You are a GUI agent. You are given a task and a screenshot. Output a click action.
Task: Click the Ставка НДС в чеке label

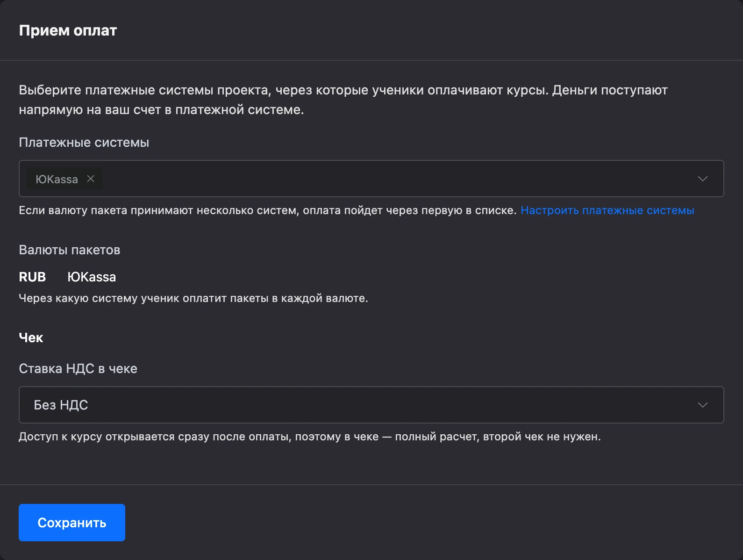pyautogui.click(x=78, y=369)
